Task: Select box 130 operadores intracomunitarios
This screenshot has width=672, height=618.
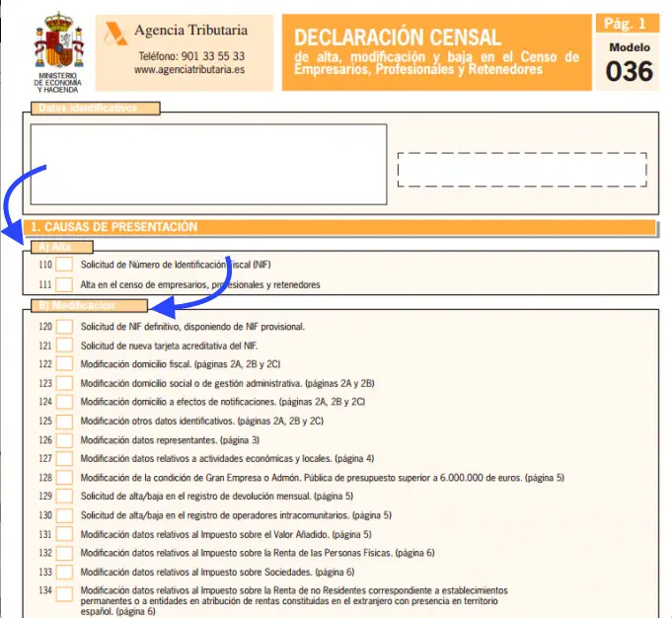Action: point(64,515)
